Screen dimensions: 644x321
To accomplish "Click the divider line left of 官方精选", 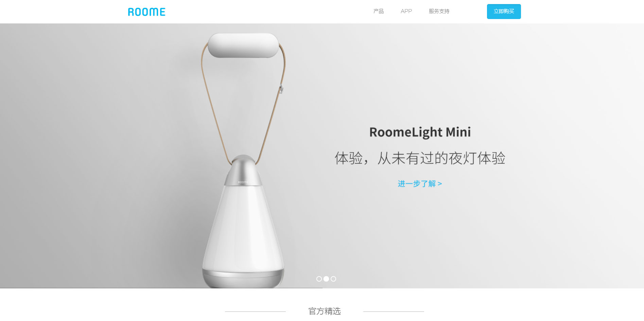I will (255, 311).
